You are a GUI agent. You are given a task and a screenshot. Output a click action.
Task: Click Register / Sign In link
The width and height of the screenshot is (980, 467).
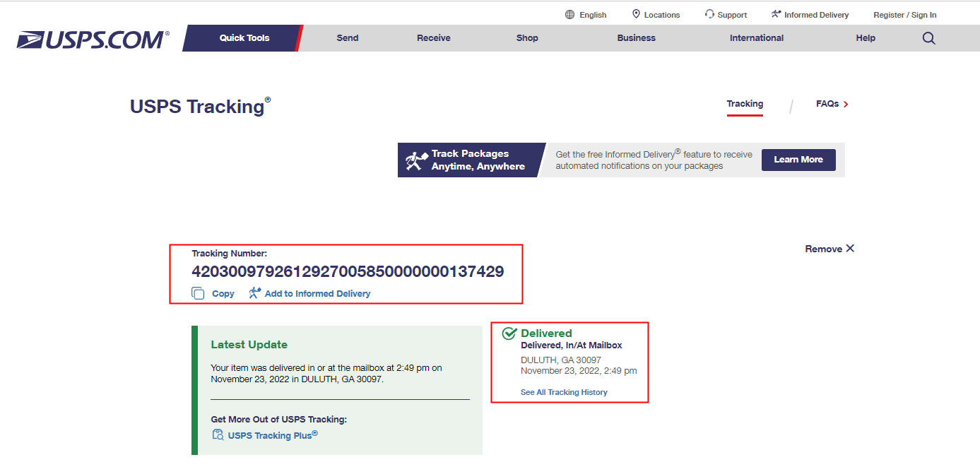click(x=904, y=15)
